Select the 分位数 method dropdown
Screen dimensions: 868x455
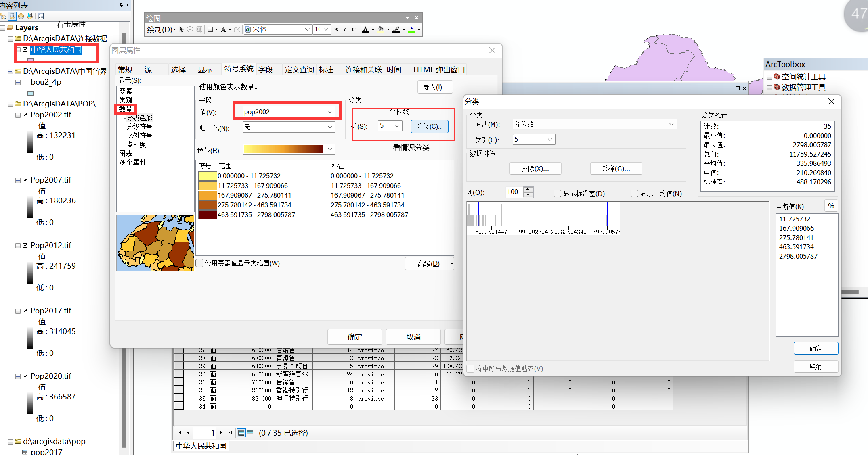(x=593, y=125)
